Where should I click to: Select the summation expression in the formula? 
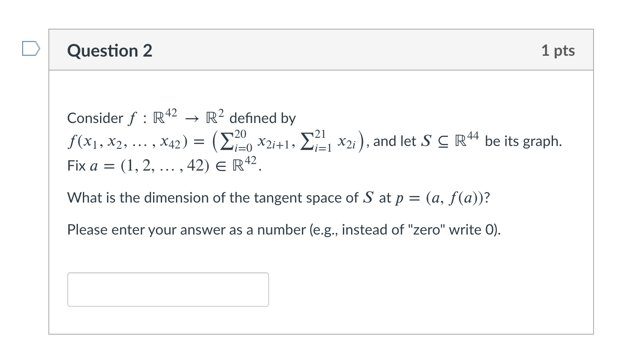283,141
